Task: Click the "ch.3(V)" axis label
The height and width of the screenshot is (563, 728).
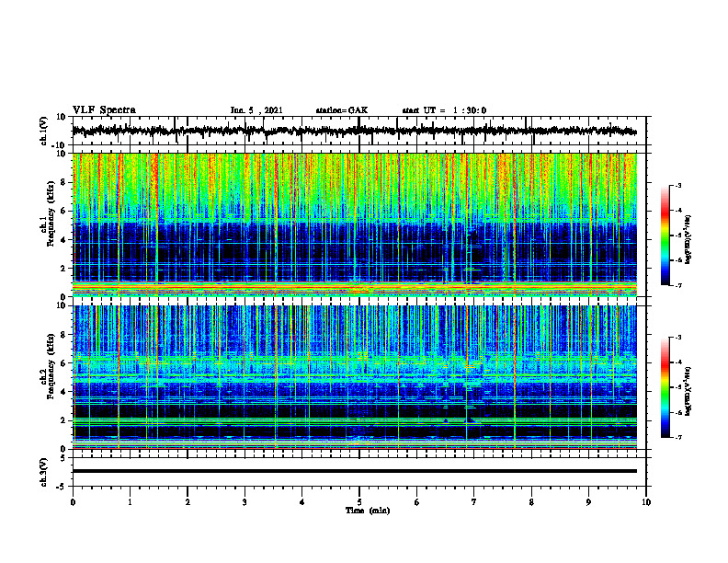Action: [44, 472]
